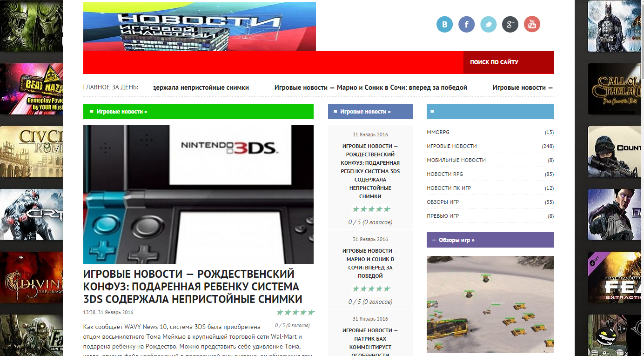
Task: Rate the Рождественский конфуз item in middle column
Action: [x=371, y=209]
